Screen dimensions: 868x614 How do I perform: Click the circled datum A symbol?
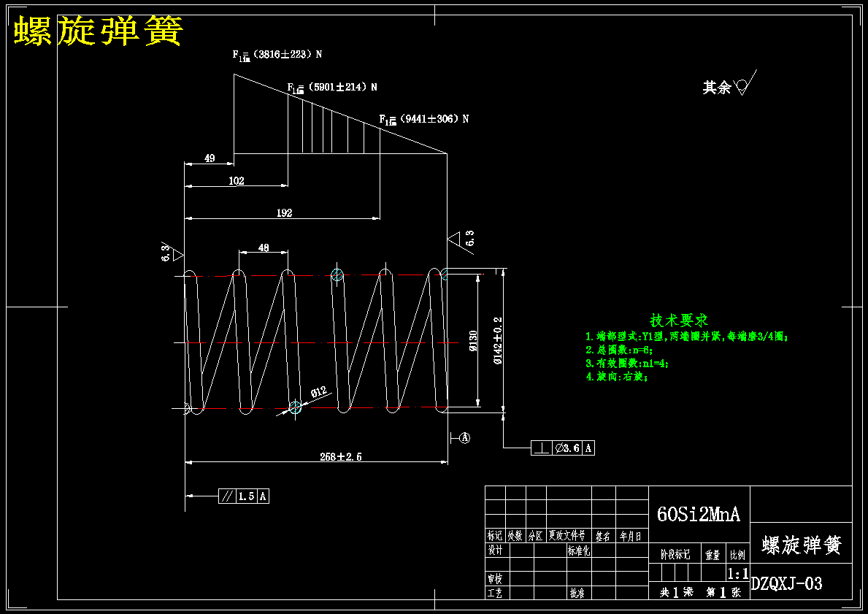464,438
